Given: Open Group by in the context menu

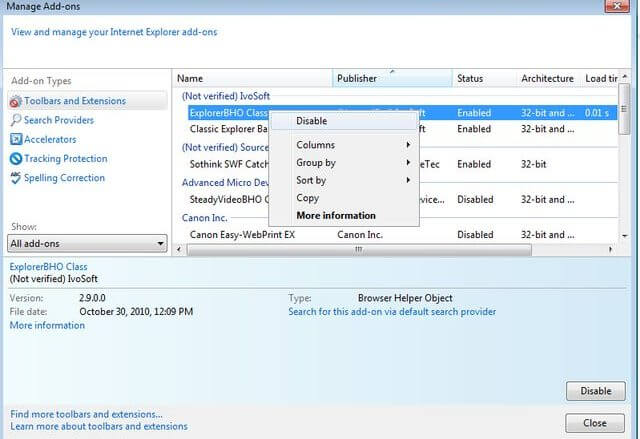Looking at the screenshot, I should pos(344,162).
